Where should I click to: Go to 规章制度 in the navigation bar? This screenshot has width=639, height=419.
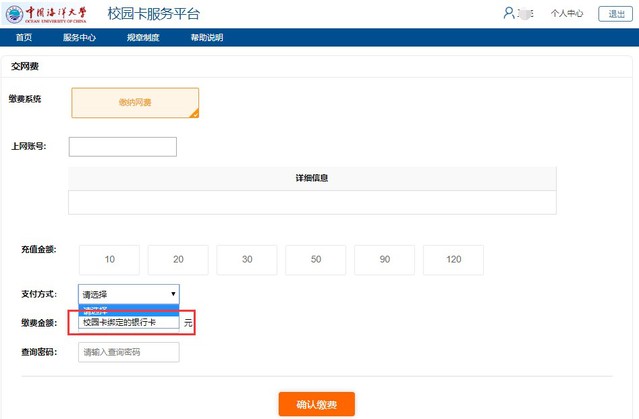coord(142,38)
